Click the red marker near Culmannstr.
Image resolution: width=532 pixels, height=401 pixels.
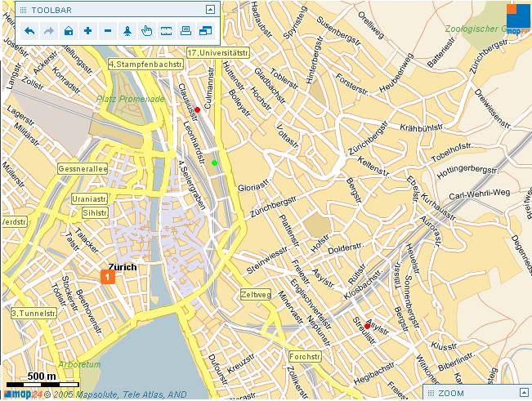pyautogui.click(x=197, y=109)
